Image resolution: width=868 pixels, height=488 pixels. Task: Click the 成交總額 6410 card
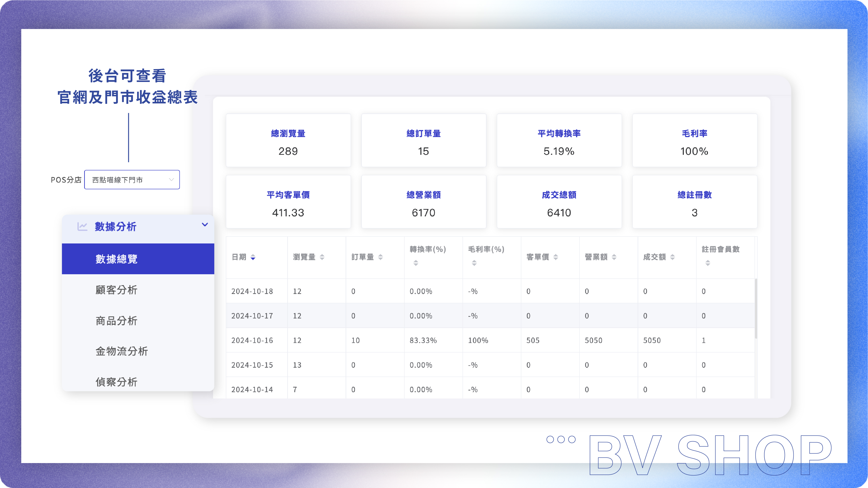click(x=559, y=202)
